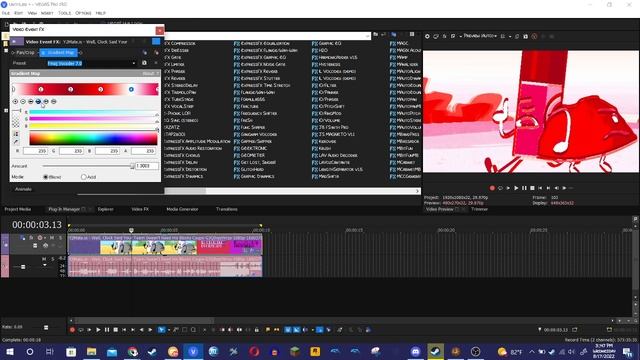Click the external monitor preview icon

tap(436, 36)
